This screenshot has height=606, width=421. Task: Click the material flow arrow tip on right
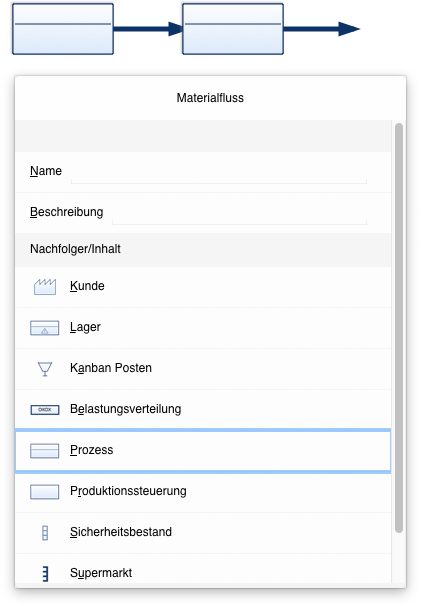(x=349, y=29)
